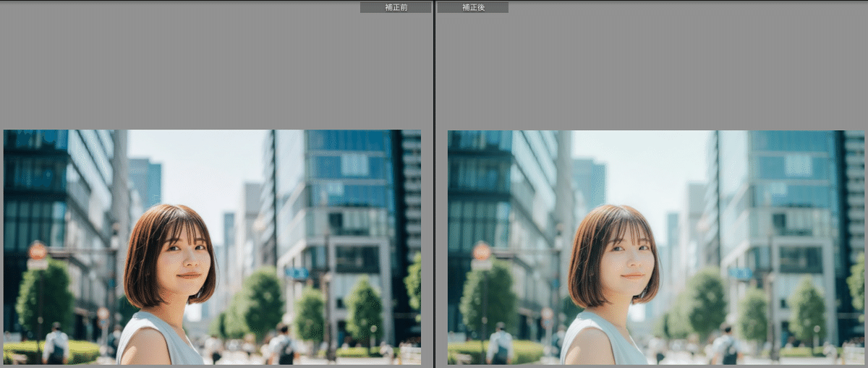Click the blue street sign in the after image

click(x=740, y=274)
